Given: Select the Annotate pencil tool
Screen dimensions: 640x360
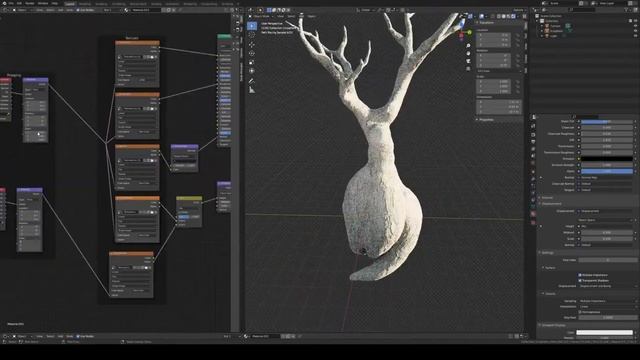Looking at the screenshot, I should click(252, 81).
